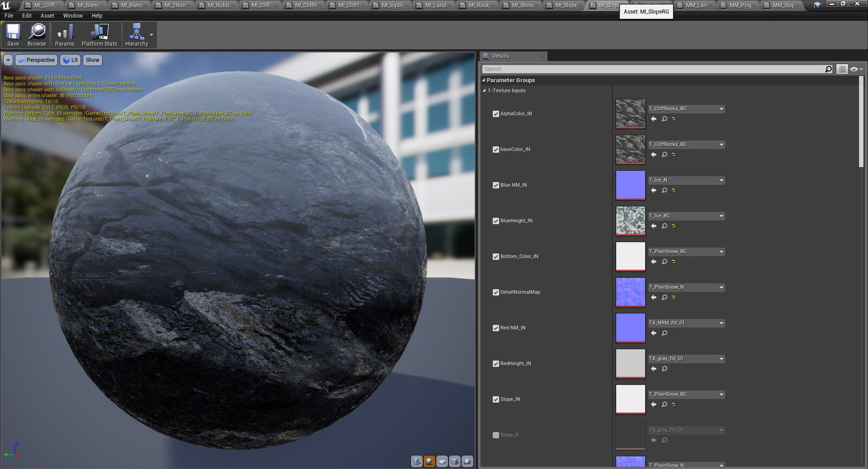
Task: Uncheck the RedHeight_IN checkbox
Action: click(496, 364)
